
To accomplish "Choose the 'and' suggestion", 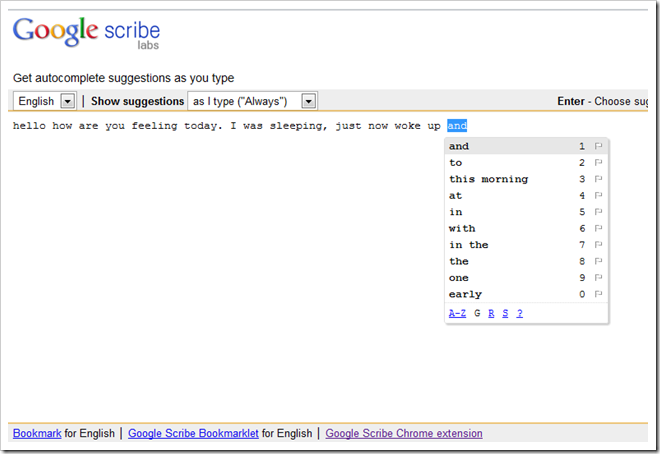I will [x=526, y=146].
